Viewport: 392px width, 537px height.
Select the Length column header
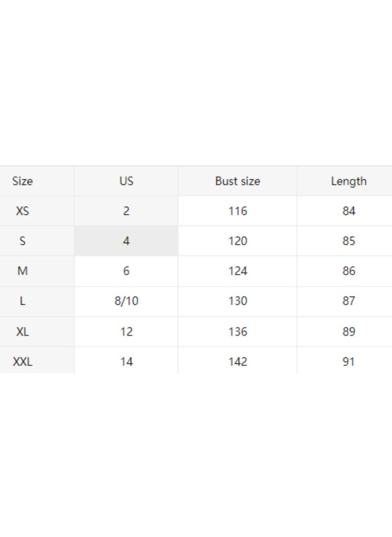point(345,181)
